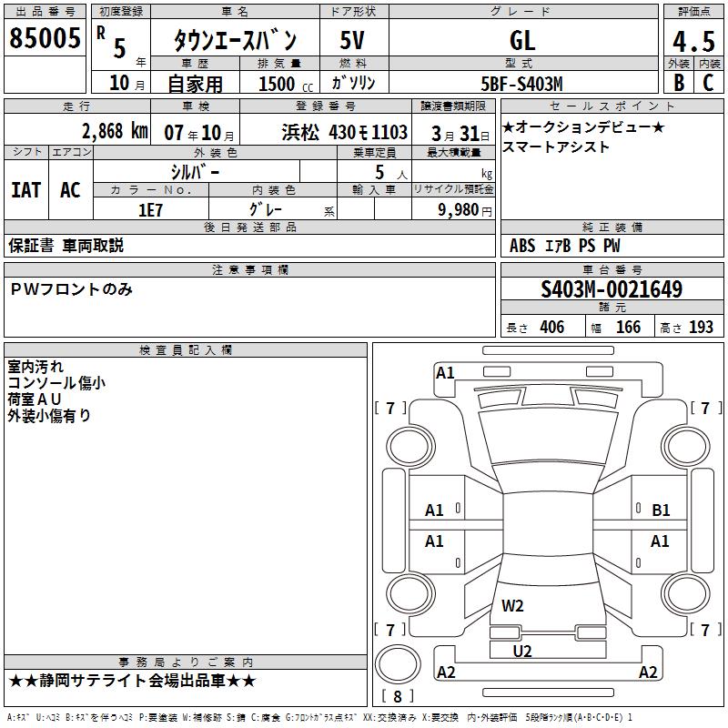Image resolution: width=728 pixels, height=728 pixels.
Task: Click the 静岡サテライト会場出品車 notice
Action: tap(132, 681)
